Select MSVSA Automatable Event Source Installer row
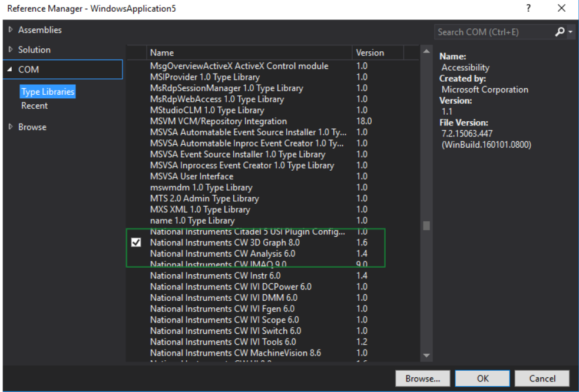The image size is (579, 392). [273, 132]
